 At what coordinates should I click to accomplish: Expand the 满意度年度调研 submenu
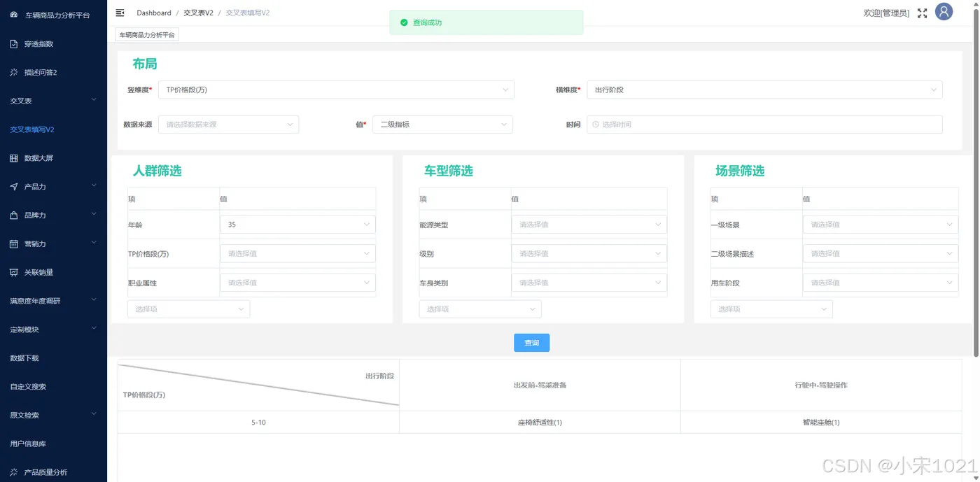(x=53, y=301)
